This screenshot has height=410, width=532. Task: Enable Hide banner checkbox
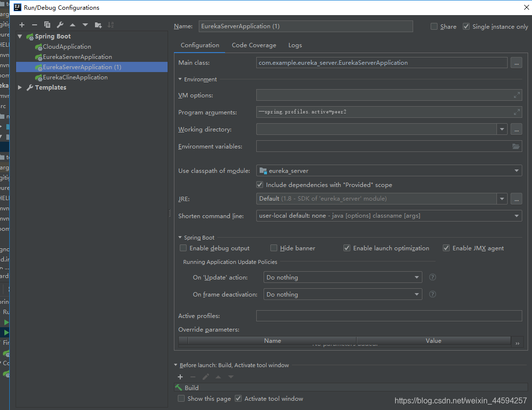[x=274, y=248]
